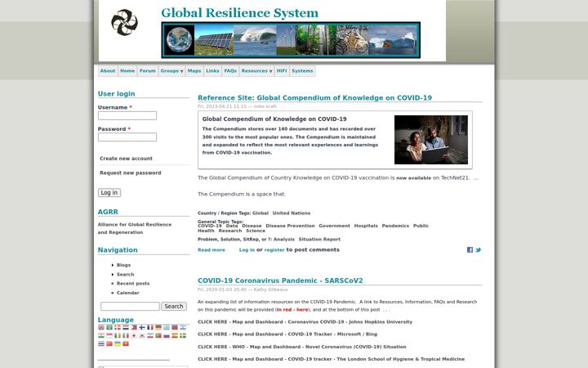The height and width of the screenshot is (368, 588).
Task: Click the Compendium laptop photo thumbnail
Action: [x=431, y=140]
